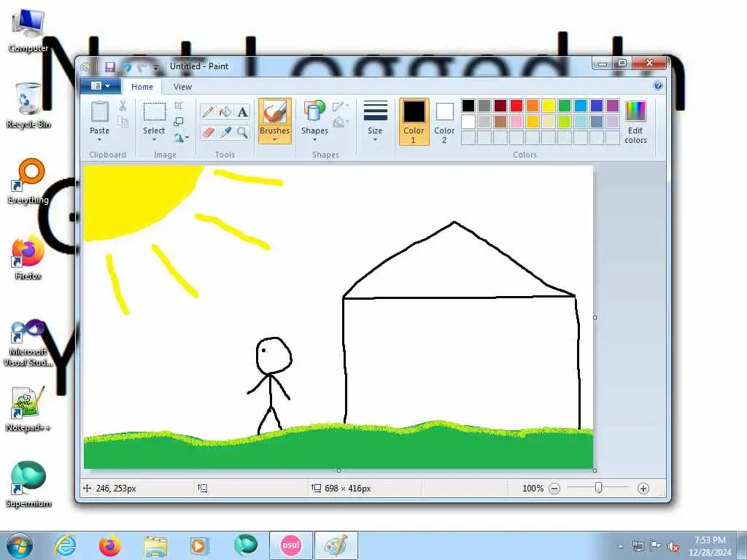Click the Brushes tool icon
Viewport: 747px width, 560px height.
pyautogui.click(x=274, y=112)
